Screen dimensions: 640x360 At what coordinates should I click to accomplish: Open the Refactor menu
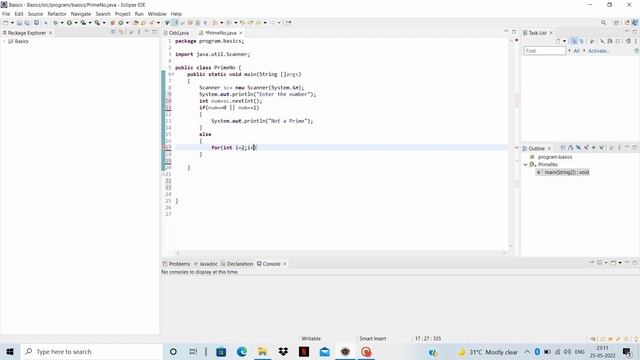[x=57, y=14]
